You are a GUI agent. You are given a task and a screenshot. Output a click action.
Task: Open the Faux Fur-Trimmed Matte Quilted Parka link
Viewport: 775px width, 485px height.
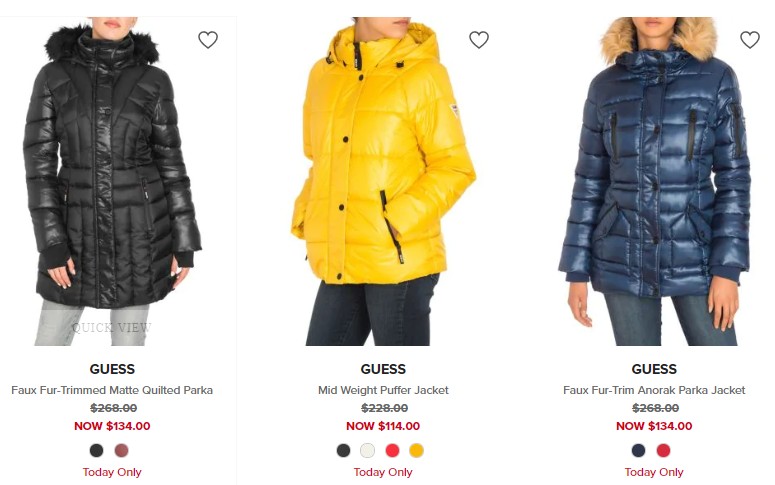[112, 390]
